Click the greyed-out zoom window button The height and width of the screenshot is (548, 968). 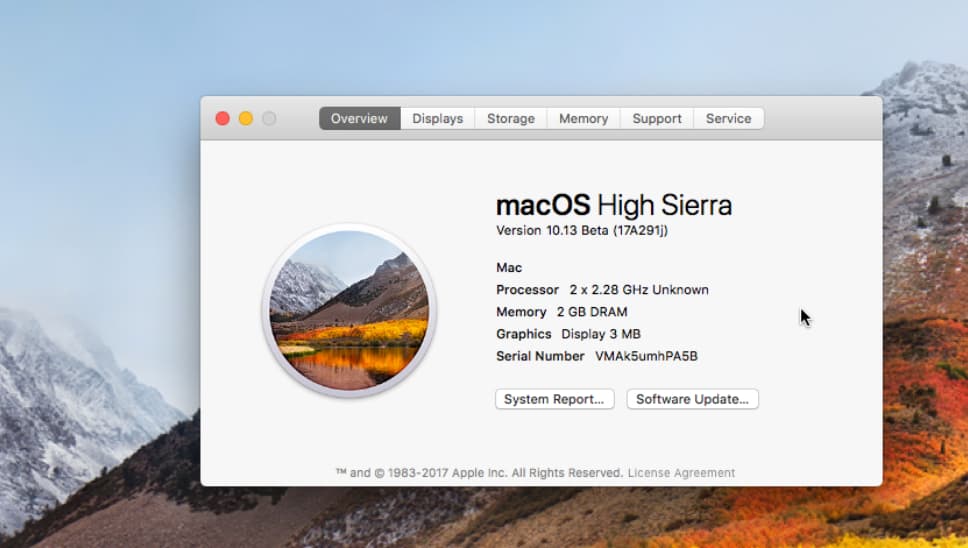[269, 118]
